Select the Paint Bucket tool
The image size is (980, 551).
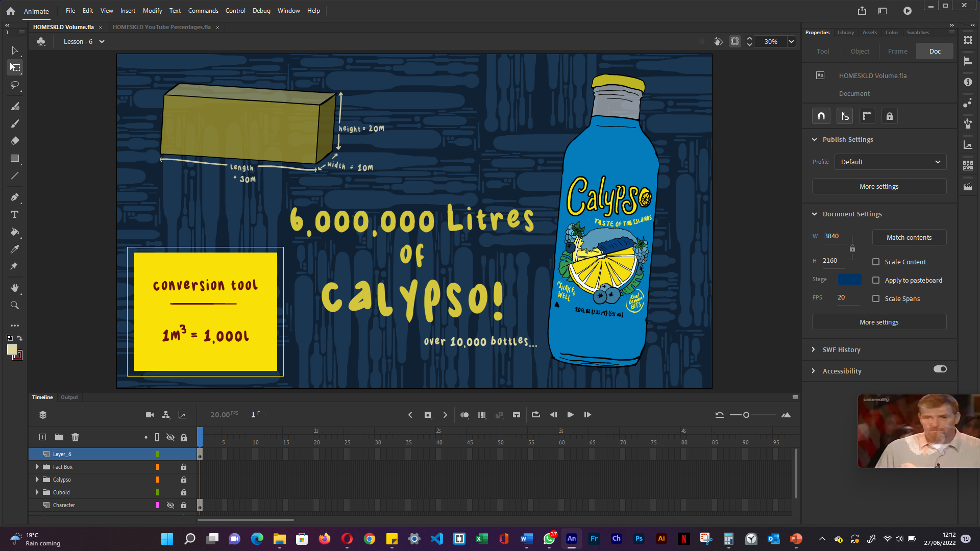point(15,232)
